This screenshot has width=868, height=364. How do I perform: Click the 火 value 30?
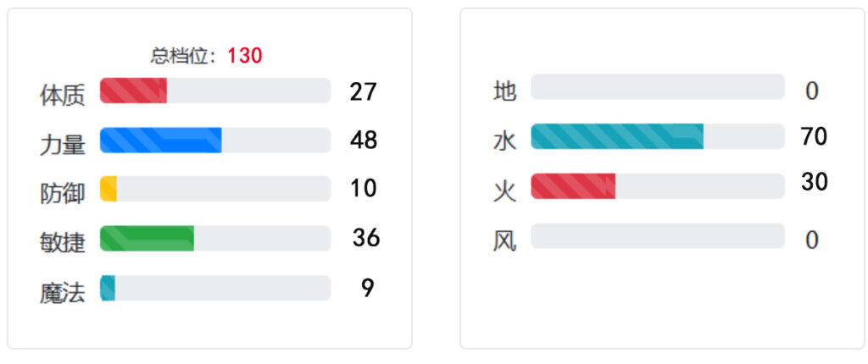tap(815, 182)
